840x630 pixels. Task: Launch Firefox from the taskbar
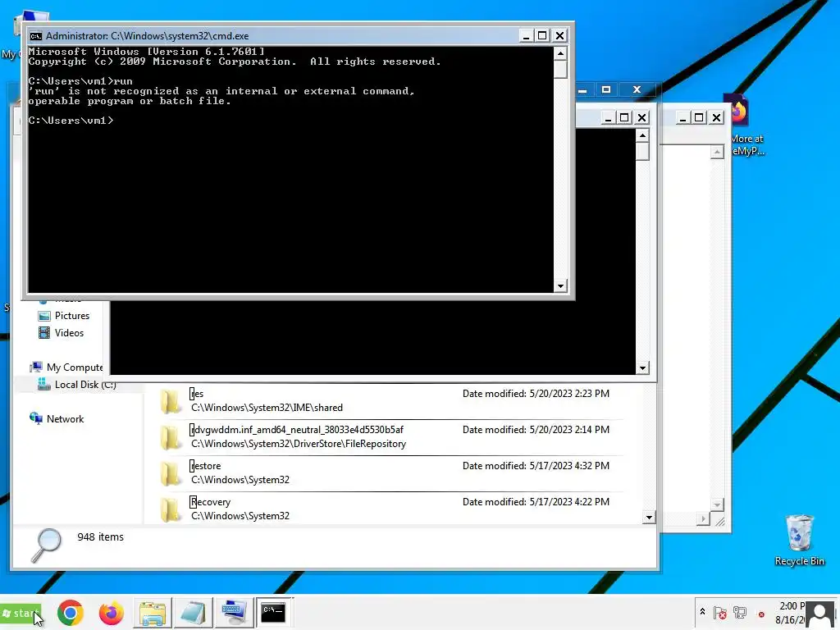coord(112,613)
